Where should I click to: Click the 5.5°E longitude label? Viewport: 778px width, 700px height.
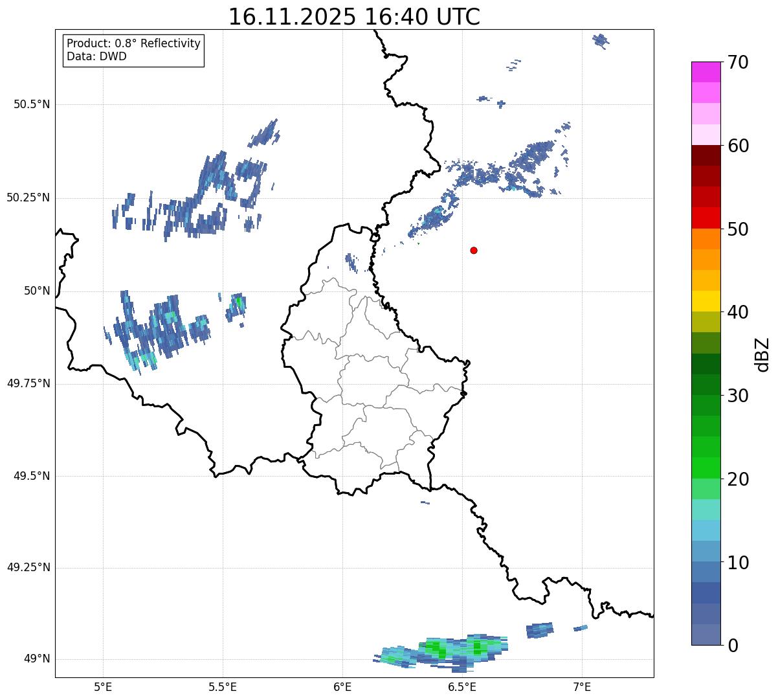223,686
